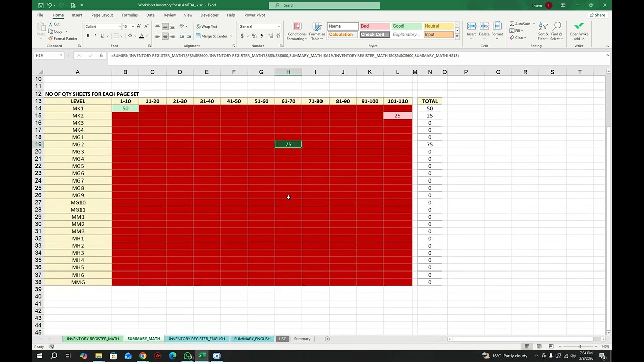The width and height of the screenshot is (644, 362).
Task: Switch to SUMMARY_ENGLISH sheet tab
Action: (252, 339)
